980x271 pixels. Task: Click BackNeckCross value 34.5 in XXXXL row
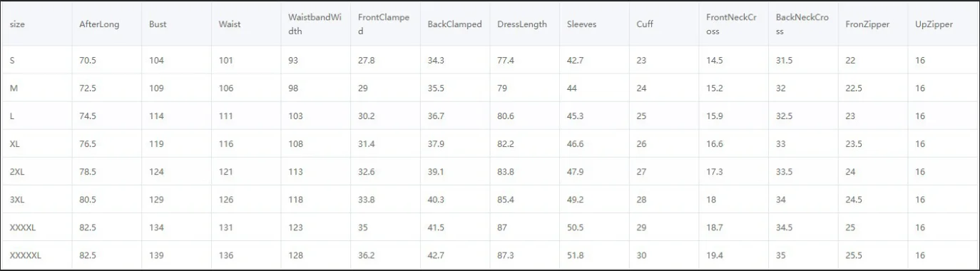(x=785, y=227)
